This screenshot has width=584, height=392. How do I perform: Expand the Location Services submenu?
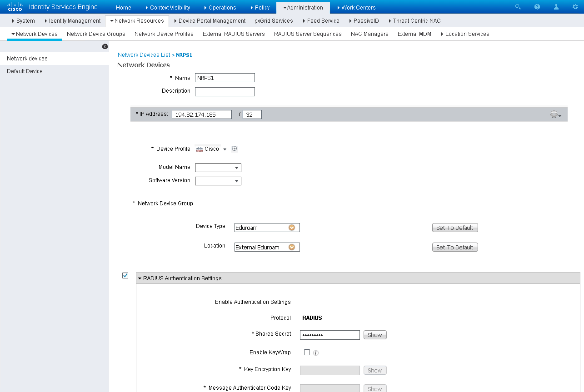tap(465, 34)
